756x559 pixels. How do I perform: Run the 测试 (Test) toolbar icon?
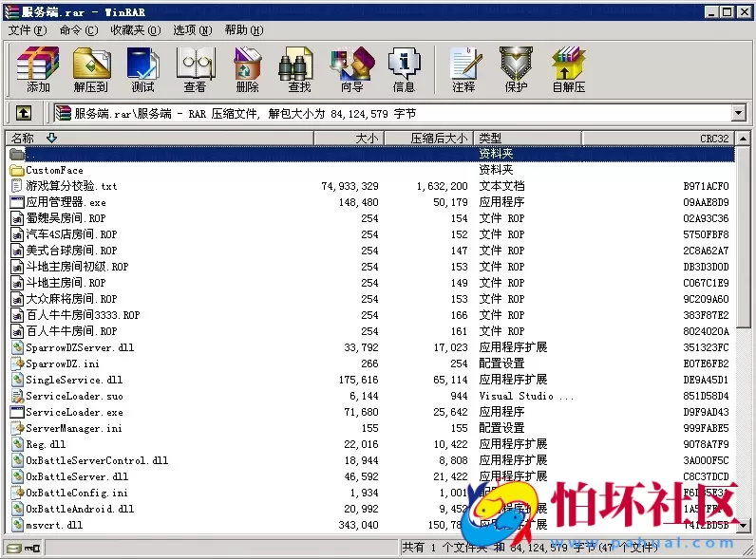[142, 69]
